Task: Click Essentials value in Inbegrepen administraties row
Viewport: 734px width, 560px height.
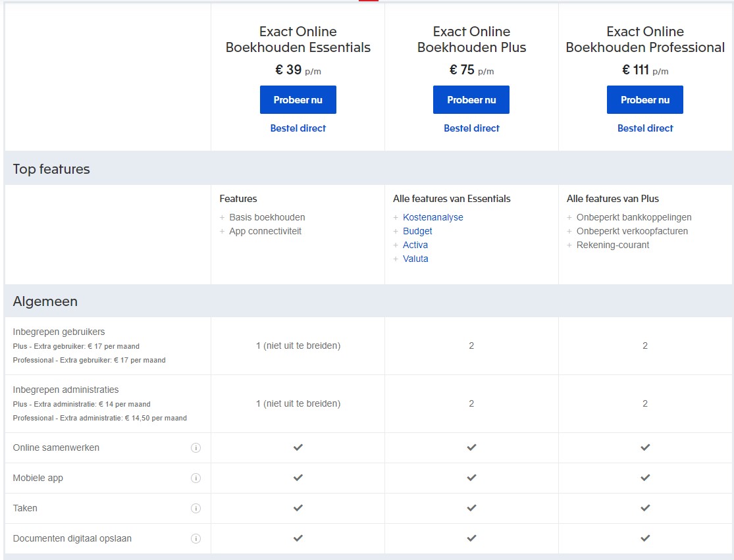Action: pos(298,404)
